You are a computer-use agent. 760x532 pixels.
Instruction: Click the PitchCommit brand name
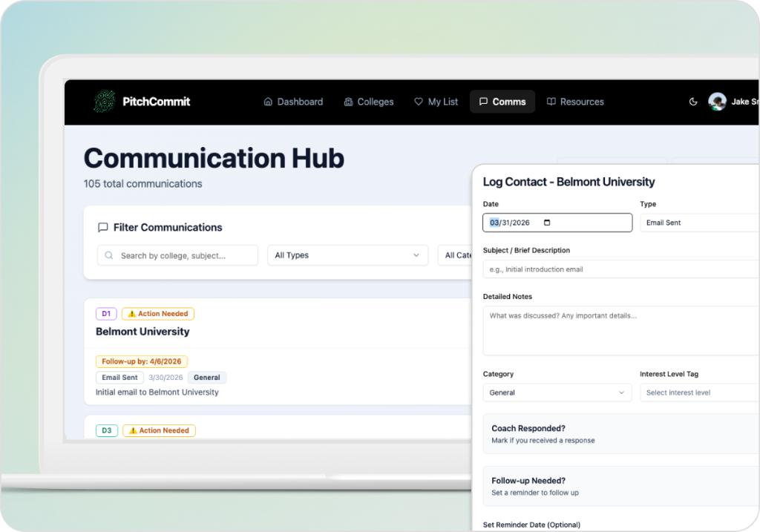pos(156,102)
